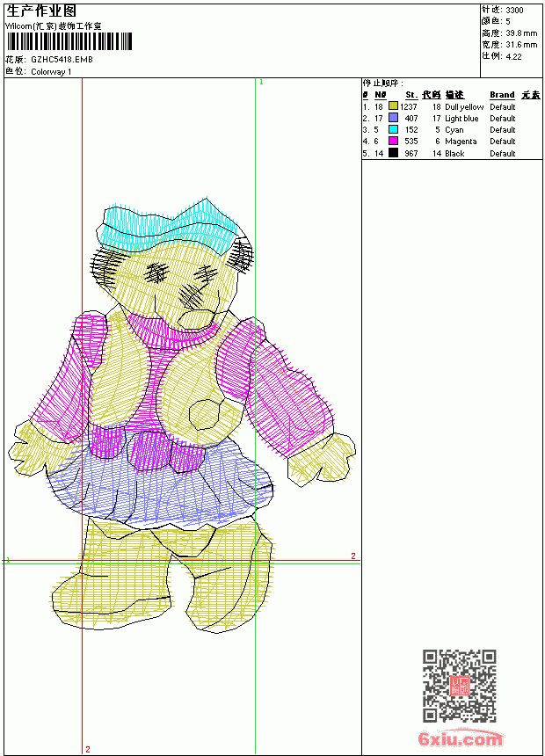Click the GZHC5418.EMB file name
Viewport: 545px width, 756px height.
tap(62, 60)
